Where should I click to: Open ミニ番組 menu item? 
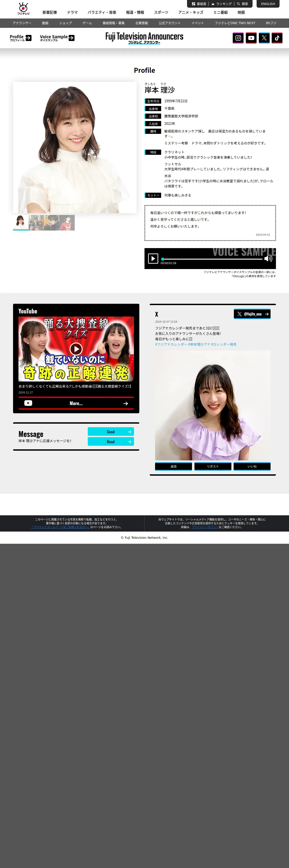220,12
